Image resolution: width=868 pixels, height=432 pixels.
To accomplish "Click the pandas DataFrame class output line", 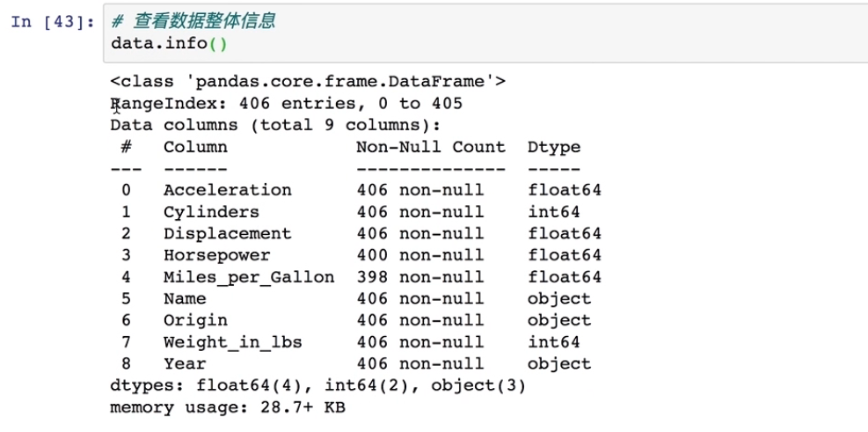I will 308,82.
